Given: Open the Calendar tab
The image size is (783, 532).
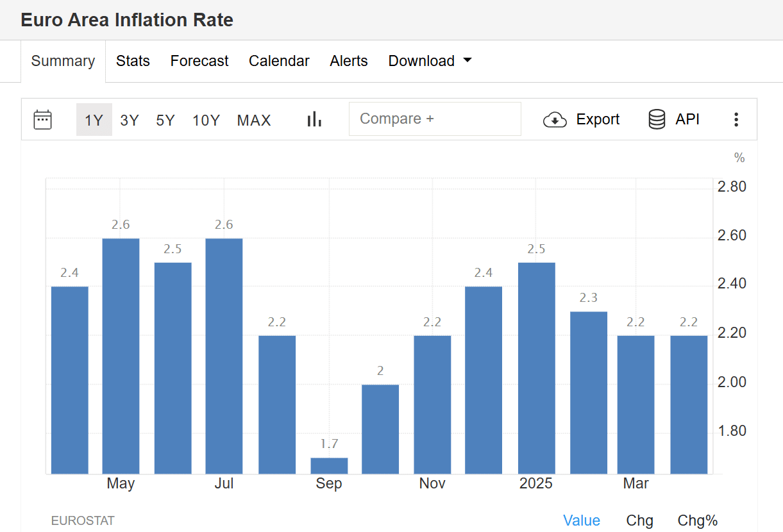Looking at the screenshot, I should pyautogui.click(x=279, y=61).
